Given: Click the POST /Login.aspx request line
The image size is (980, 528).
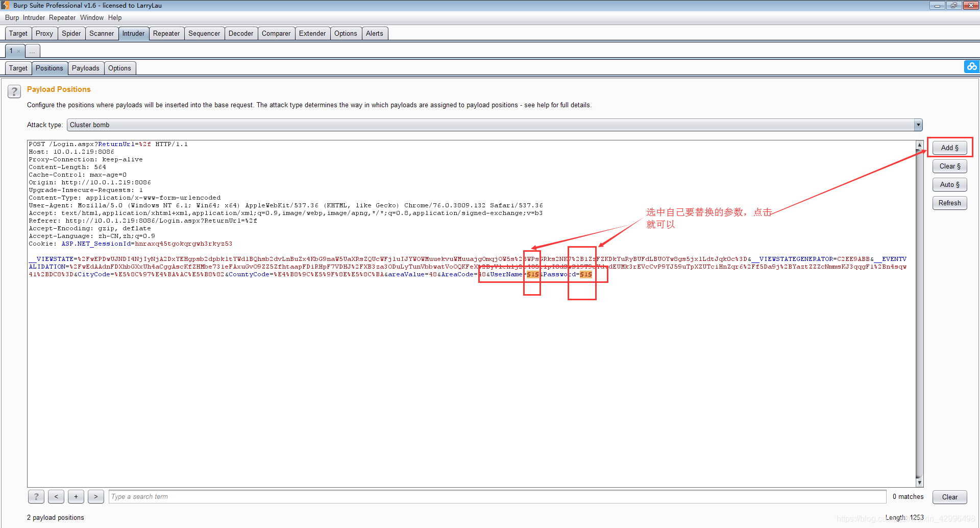Looking at the screenshot, I should coord(108,144).
